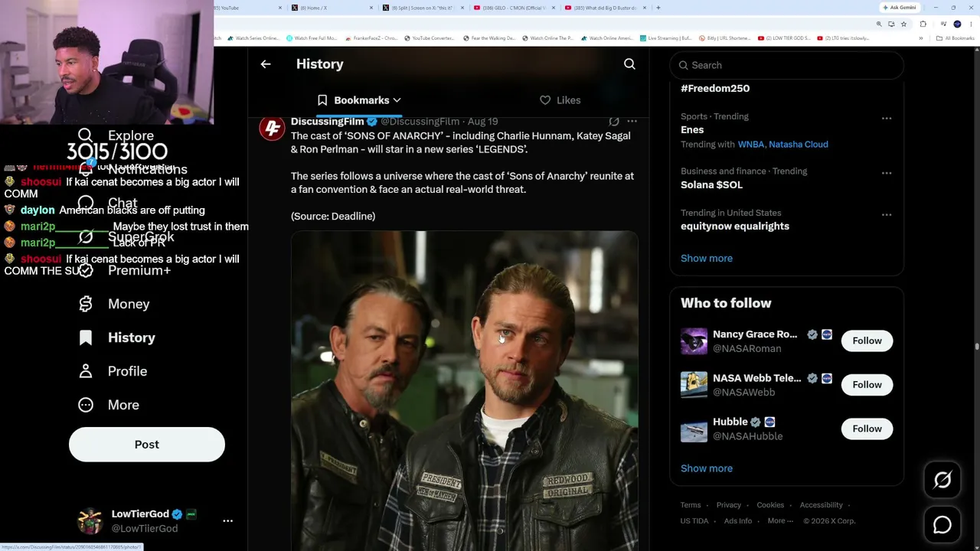Go back using the History back arrow

[x=266, y=64]
